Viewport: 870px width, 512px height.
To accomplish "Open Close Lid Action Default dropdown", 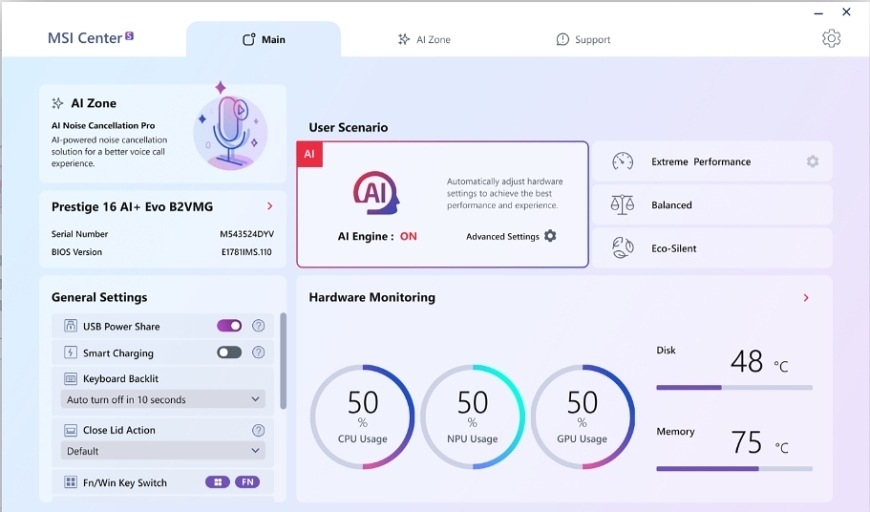I will point(163,451).
